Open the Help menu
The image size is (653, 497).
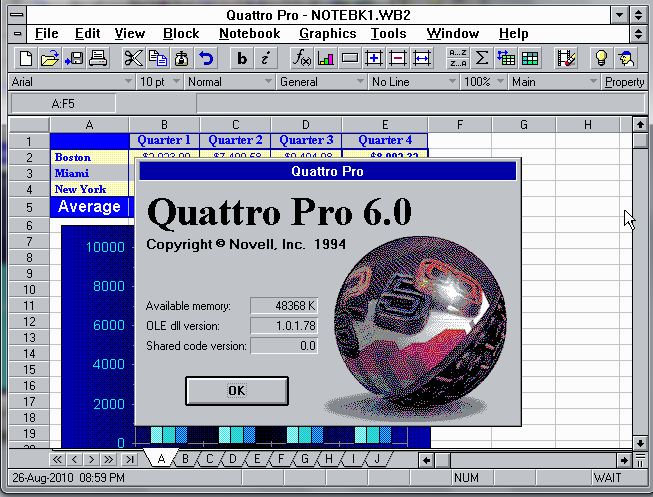(x=513, y=33)
